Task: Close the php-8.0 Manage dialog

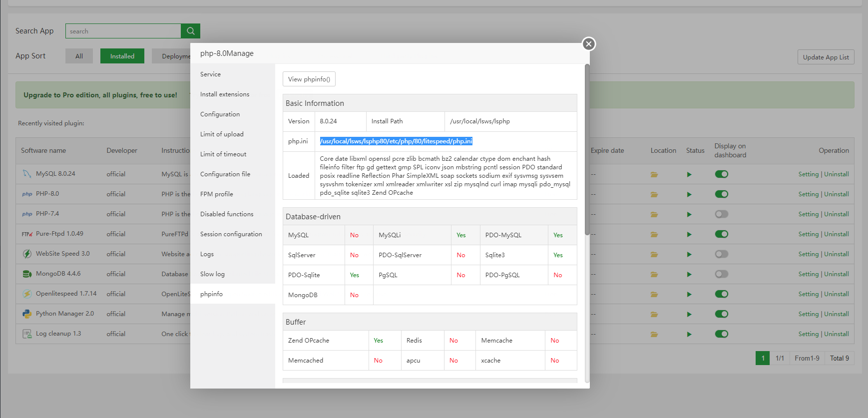Action: (x=589, y=44)
